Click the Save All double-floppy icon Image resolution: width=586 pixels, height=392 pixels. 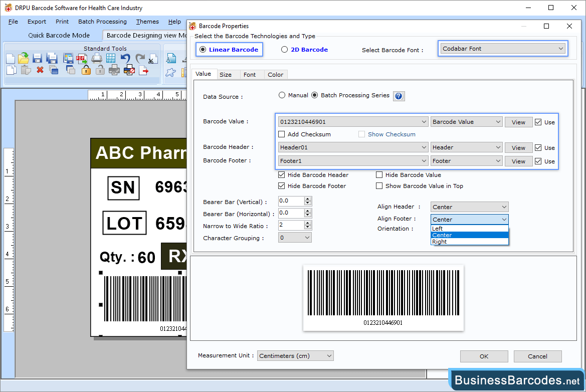(52, 58)
